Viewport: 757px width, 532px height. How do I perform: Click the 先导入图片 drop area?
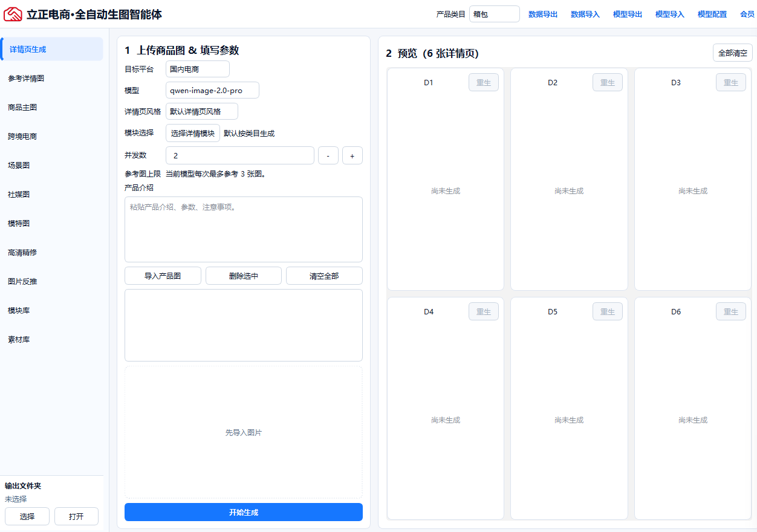click(x=244, y=432)
